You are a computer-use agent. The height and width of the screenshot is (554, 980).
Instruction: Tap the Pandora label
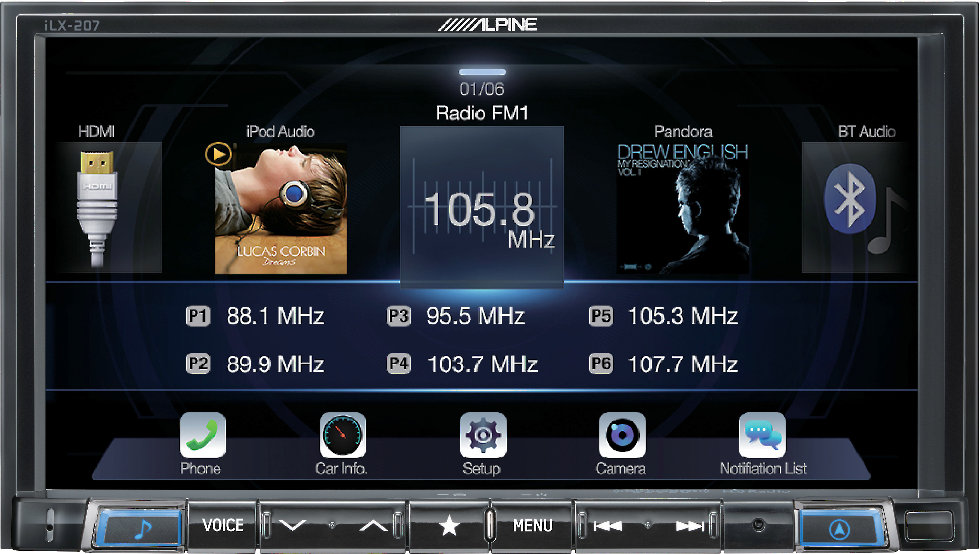click(x=683, y=131)
